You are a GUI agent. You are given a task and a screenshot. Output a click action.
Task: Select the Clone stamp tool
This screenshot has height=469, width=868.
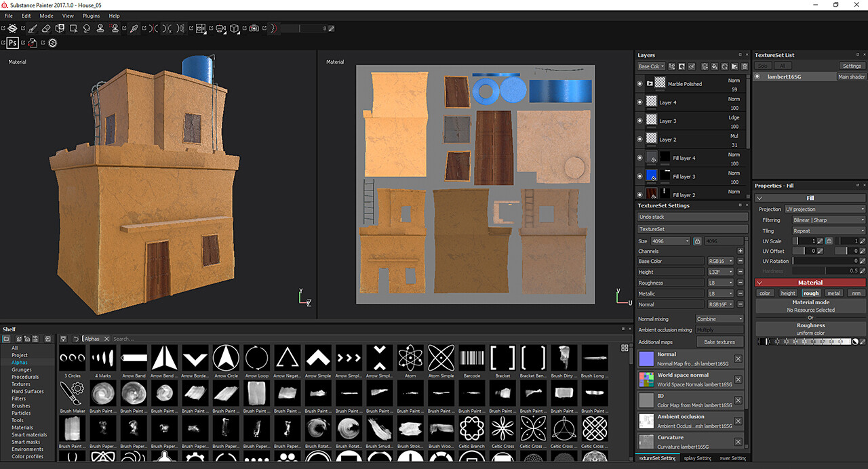[100, 28]
